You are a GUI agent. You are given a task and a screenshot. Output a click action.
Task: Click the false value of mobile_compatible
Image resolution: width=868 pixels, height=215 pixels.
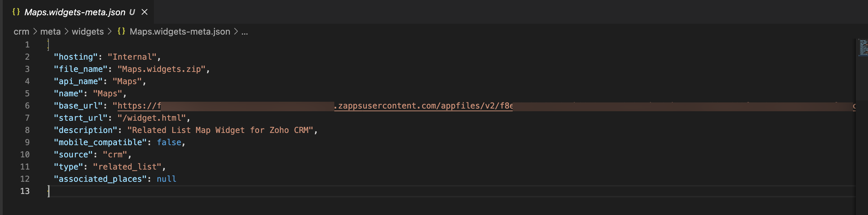point(169,142)
